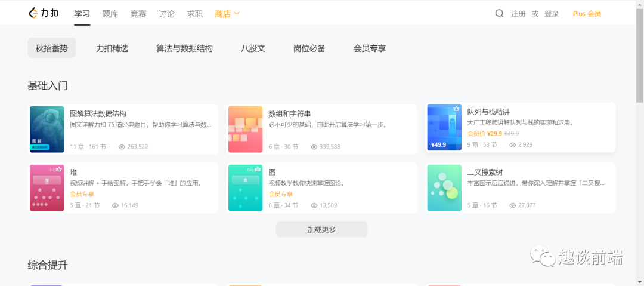Click the 9 章 · 53 节 text
The width and height of the screenshot is (644, 286).
point(482,145)
